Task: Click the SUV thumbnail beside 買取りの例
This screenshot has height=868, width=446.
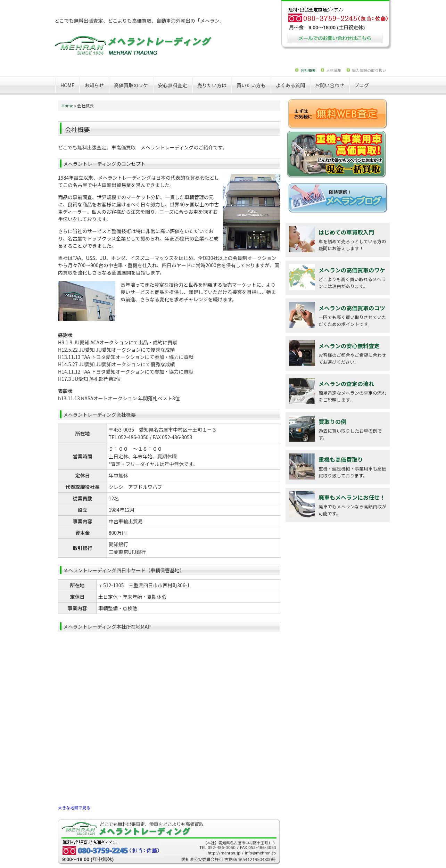Action: pyautogui.click(x=302, y=429)
